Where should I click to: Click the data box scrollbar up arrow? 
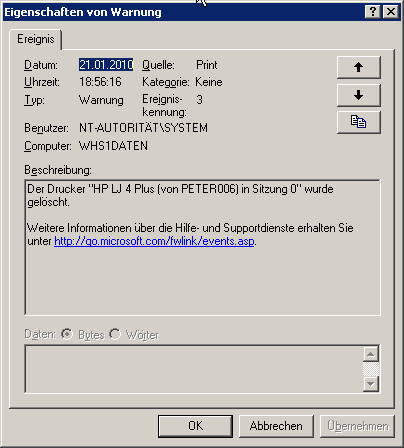pos(371,354)
